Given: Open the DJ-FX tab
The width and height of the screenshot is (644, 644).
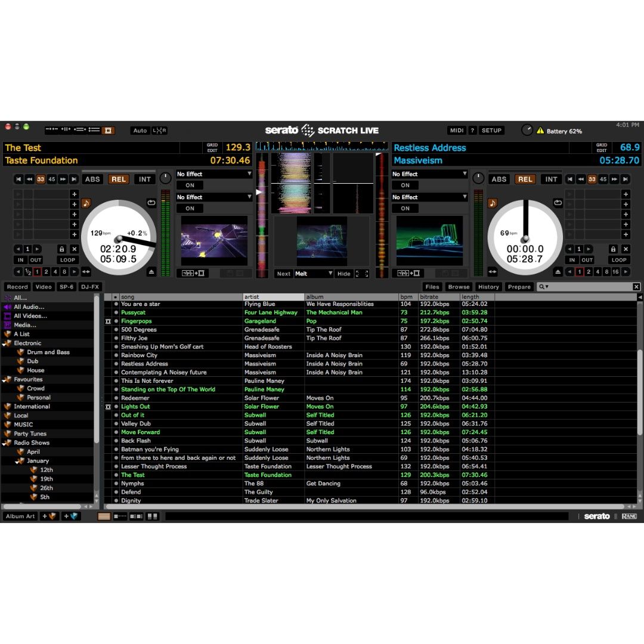Looking at the screenshot, I should coord(90,287).
